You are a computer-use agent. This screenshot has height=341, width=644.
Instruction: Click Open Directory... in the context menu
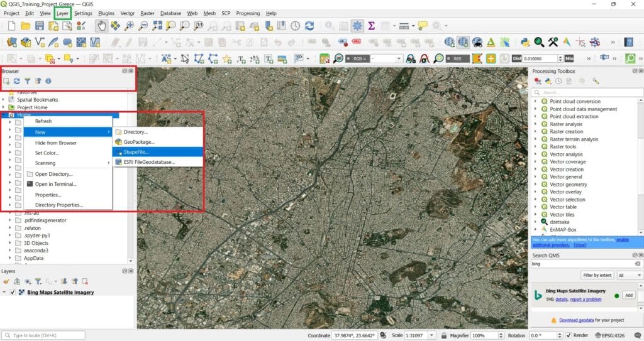[68, 174]
